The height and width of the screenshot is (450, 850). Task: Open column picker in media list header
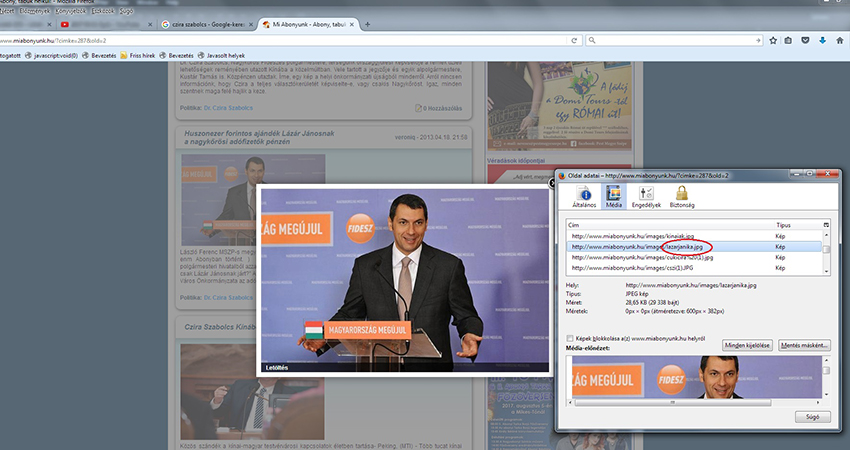(826, 225)
